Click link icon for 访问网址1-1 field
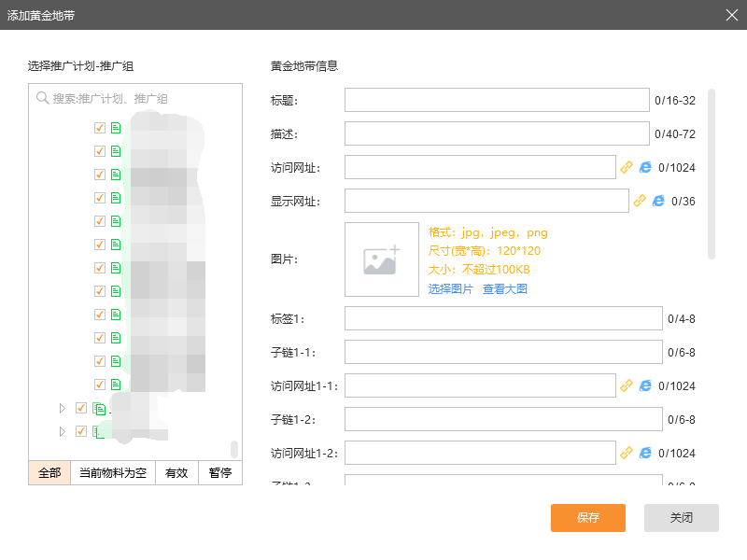 coord(627,385)
